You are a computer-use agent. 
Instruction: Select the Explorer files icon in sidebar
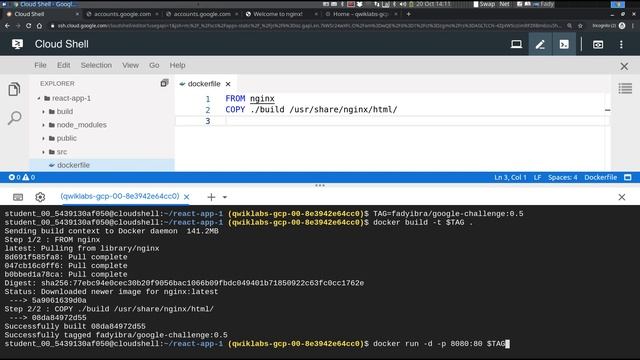(14, 89)
